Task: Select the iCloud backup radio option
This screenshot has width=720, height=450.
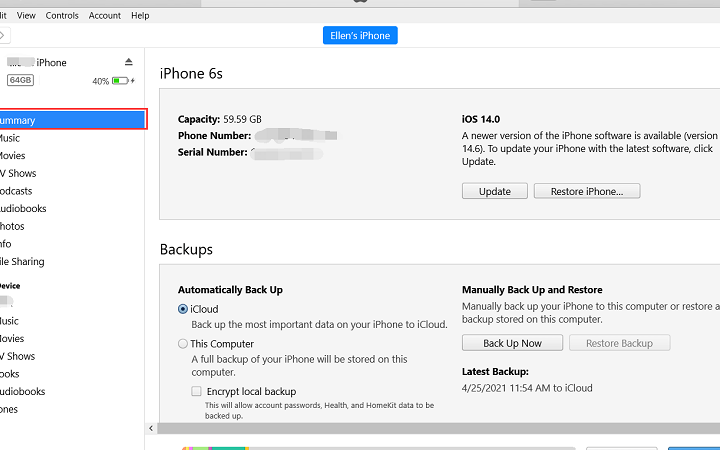Action: click(x=183, y=309)
